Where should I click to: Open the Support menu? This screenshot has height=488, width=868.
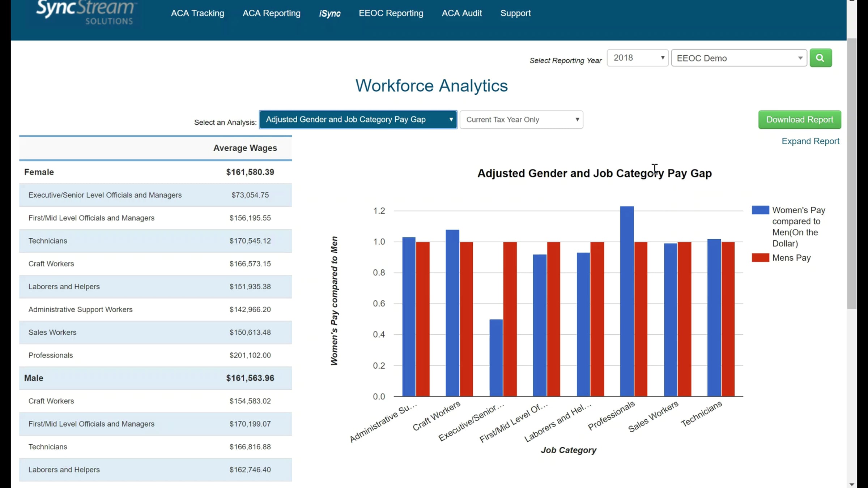point(515,13)
